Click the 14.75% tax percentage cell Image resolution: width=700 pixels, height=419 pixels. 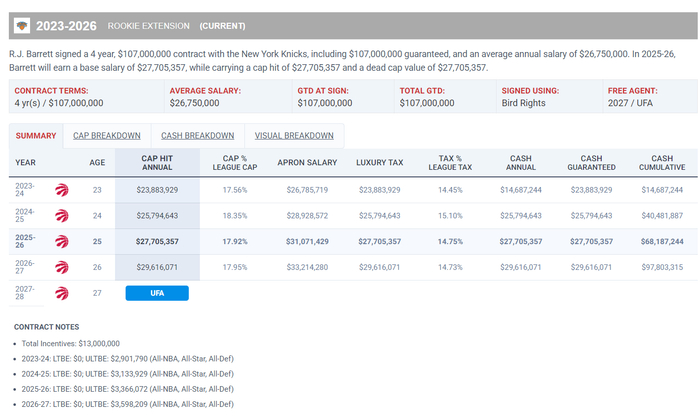(450, 241)
